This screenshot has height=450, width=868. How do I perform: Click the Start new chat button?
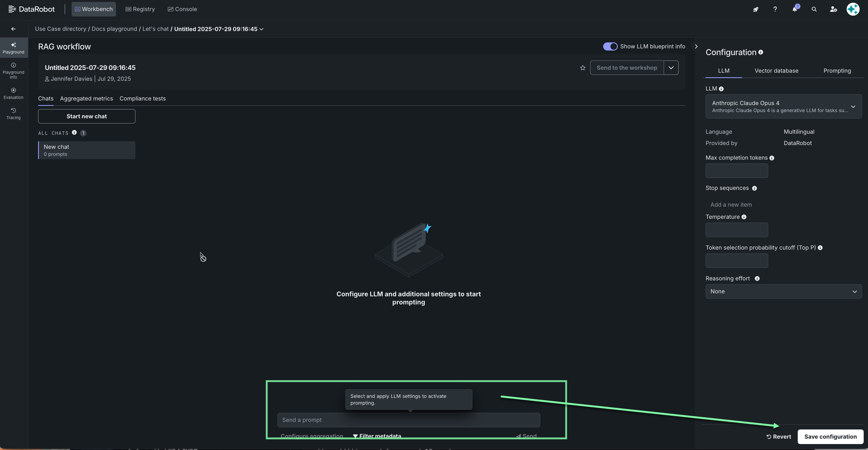[x=86, y=116]
